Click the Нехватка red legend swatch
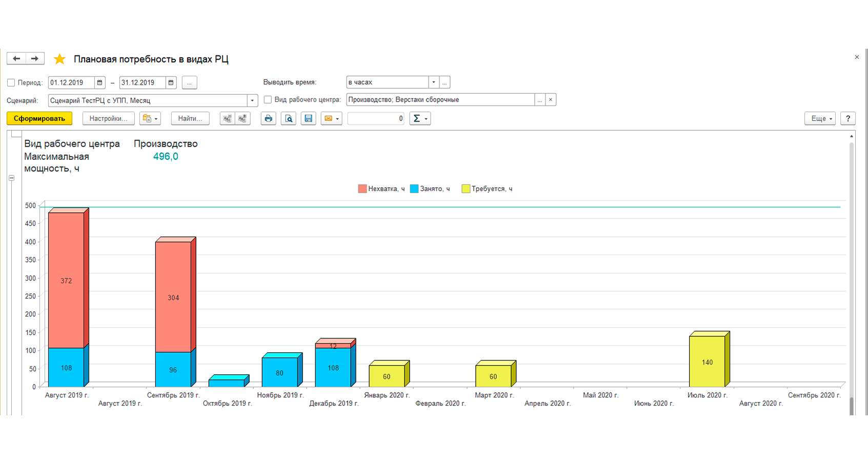 point(362,189)
